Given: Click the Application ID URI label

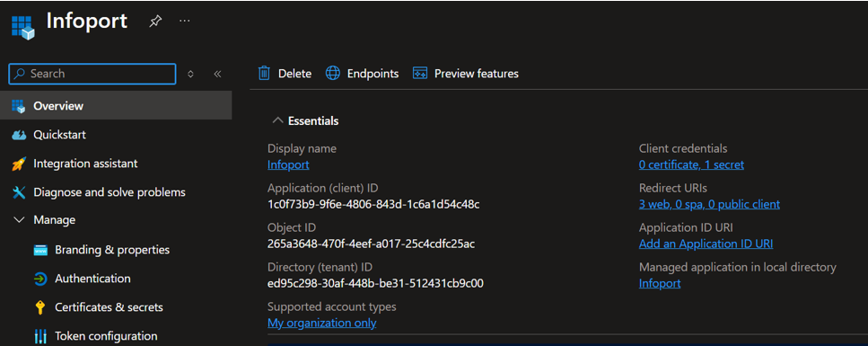Looking at the screenshot, I should coord(686,228).
